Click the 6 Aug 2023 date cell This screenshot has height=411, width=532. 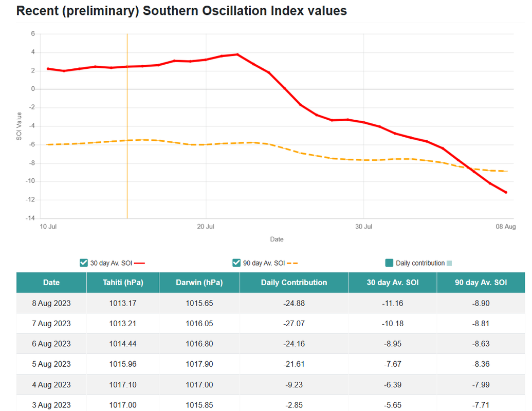point(51,344)
